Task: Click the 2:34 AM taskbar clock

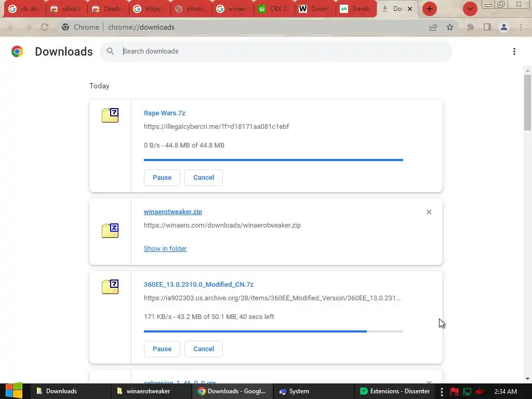Action: [506, 392]
